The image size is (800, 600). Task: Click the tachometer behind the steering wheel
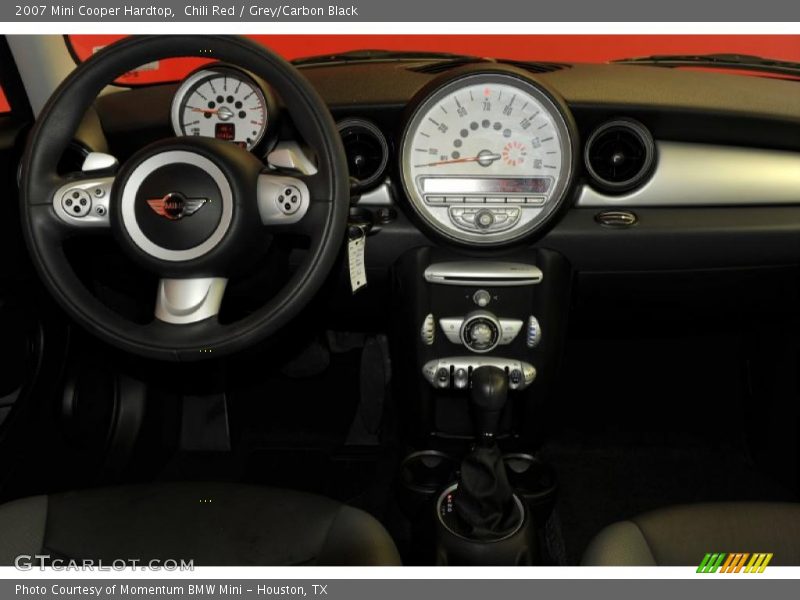220,109
